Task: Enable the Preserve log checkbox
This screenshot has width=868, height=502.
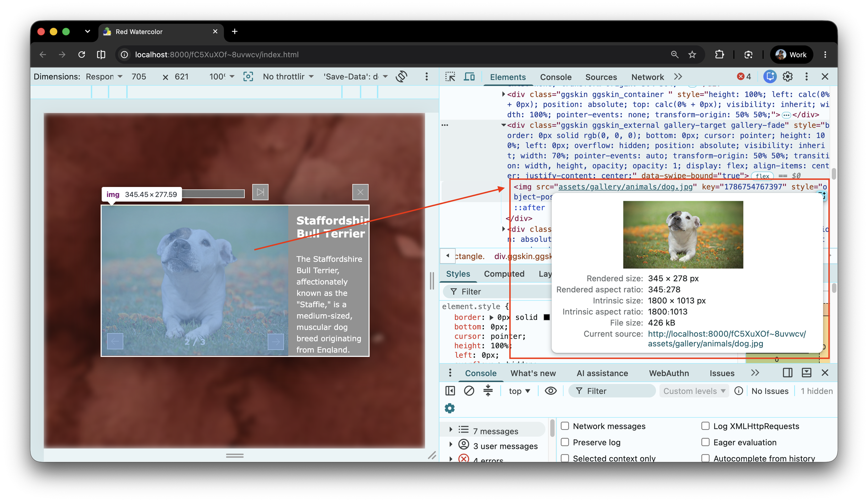Action: pos(565,442)
